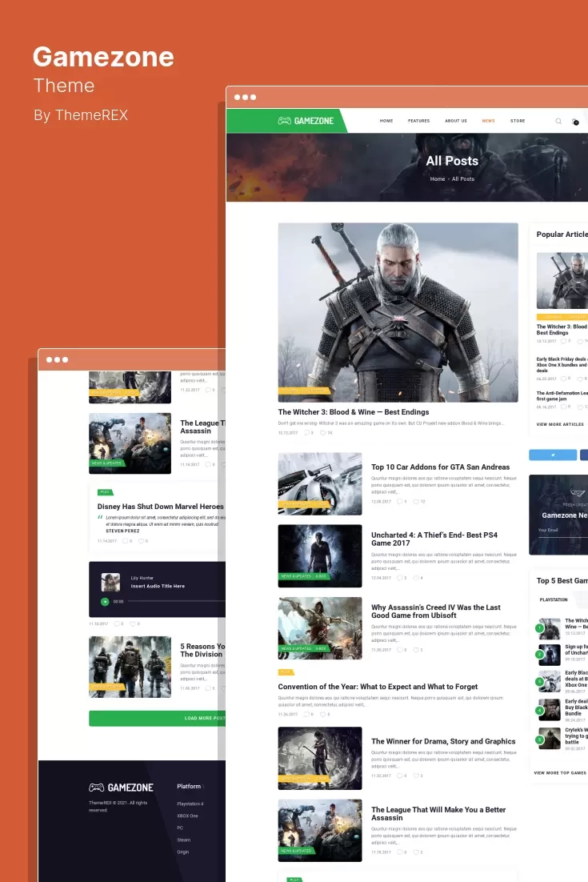This screenshot has height=882, width=588.
Task: Click the Gamezone footer logo in left window
Action: (x=121, y=788)
